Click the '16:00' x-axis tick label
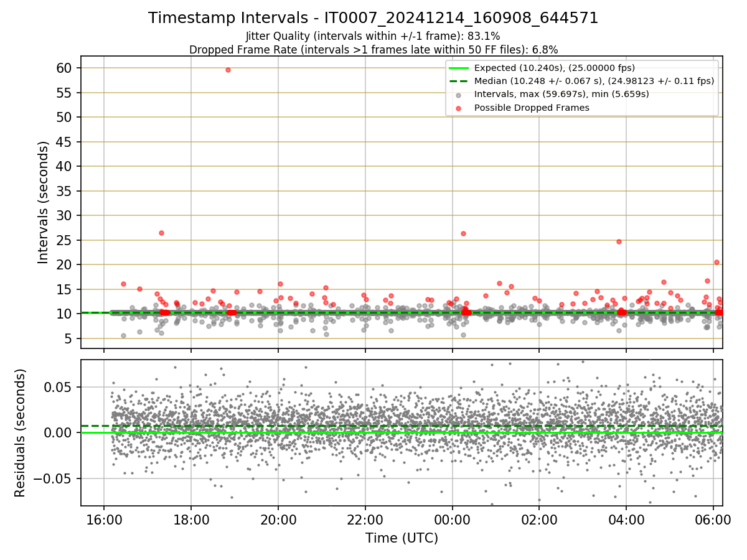 [104, 520]
